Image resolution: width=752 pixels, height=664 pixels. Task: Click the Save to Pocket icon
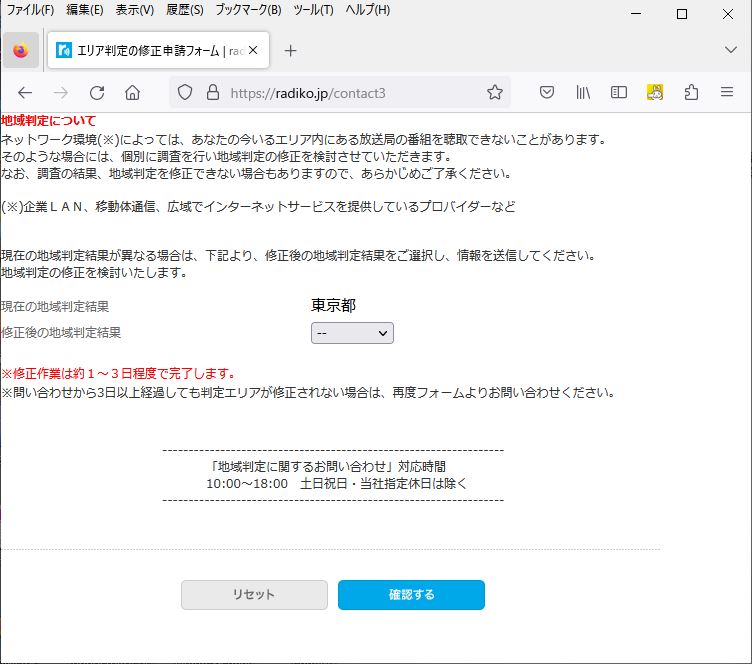coord(547,93)
